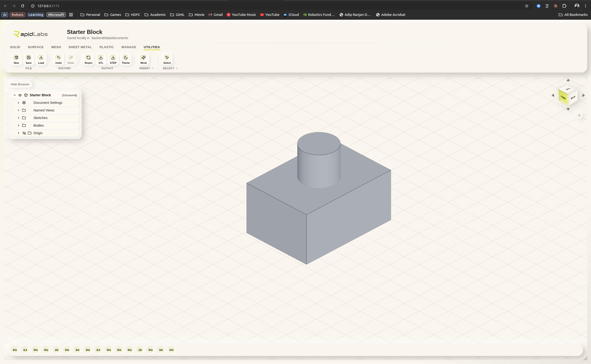The height and width of the screenshot is (364, 591).
Task: Expand the Bodies tree node
Action: coord(19,125)
